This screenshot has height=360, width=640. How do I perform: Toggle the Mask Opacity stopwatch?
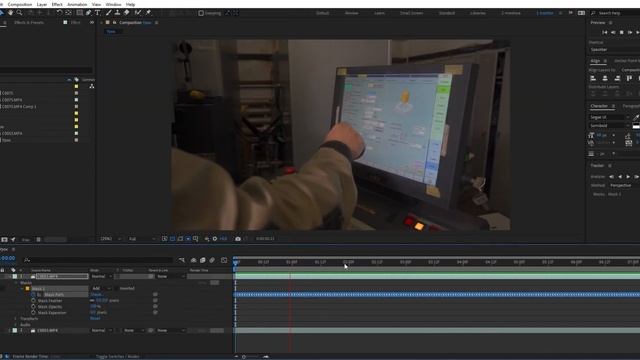[33, 307]
